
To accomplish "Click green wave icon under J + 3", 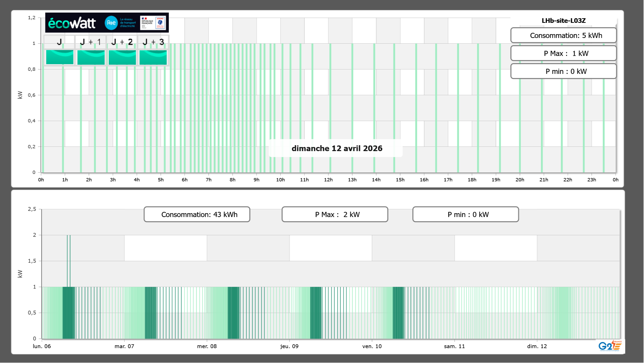I will pyautogui.click(x=153, y=57).
